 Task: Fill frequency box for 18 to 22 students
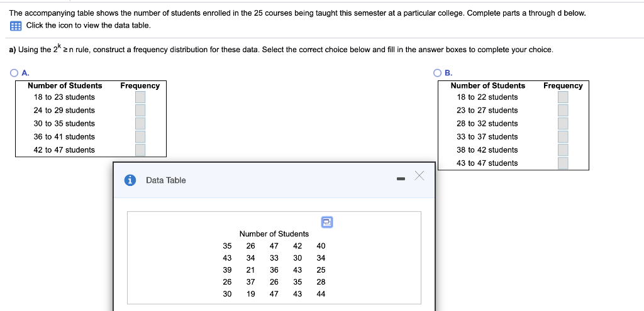[x=563, y=97]
